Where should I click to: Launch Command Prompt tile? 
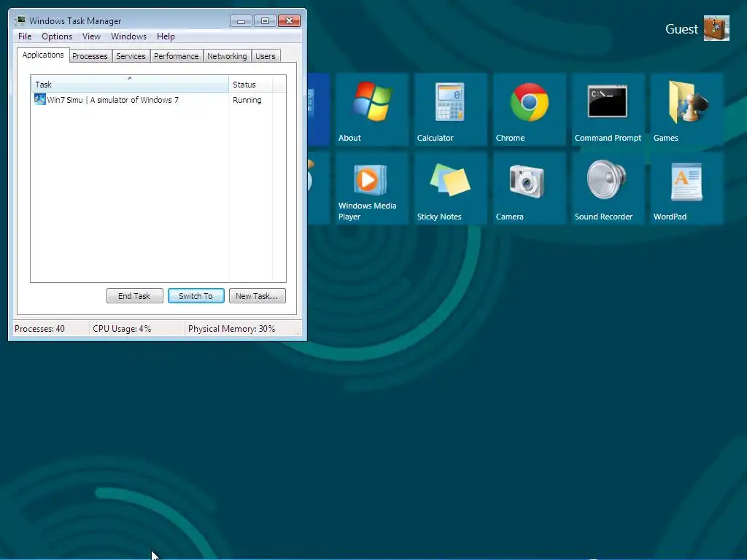pos(608,109)
